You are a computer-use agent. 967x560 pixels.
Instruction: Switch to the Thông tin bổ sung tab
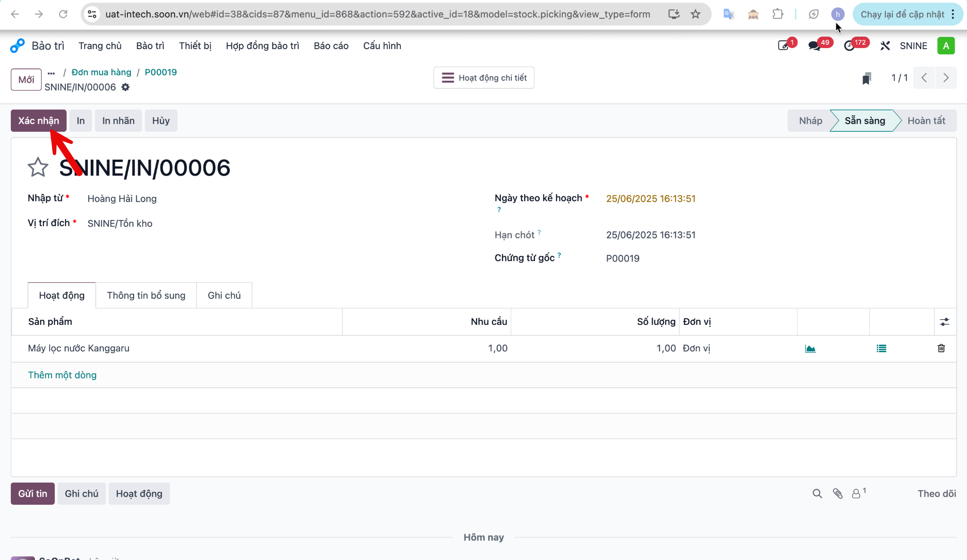click(x=146, y=296)
